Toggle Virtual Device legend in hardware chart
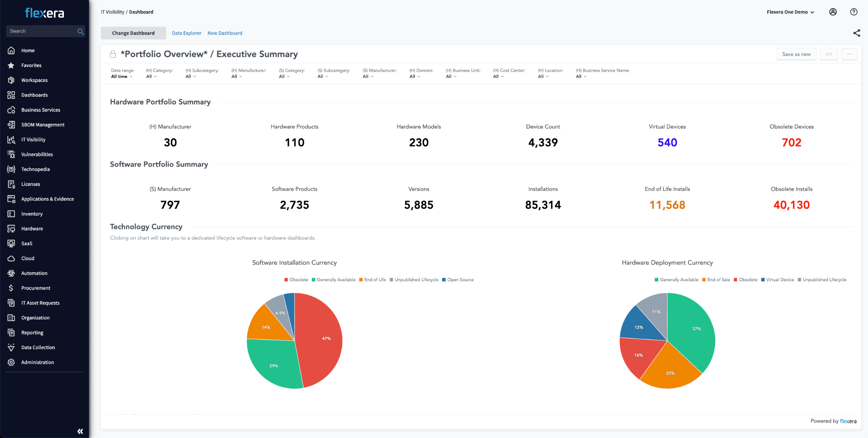This screenshot has height=438, width=868. [777, 280]
